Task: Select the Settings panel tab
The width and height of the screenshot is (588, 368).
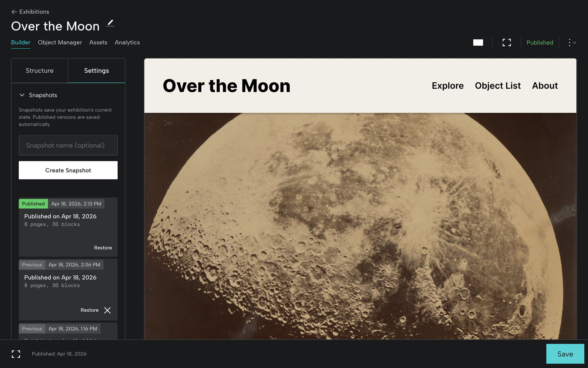Action: click(96, 71)
